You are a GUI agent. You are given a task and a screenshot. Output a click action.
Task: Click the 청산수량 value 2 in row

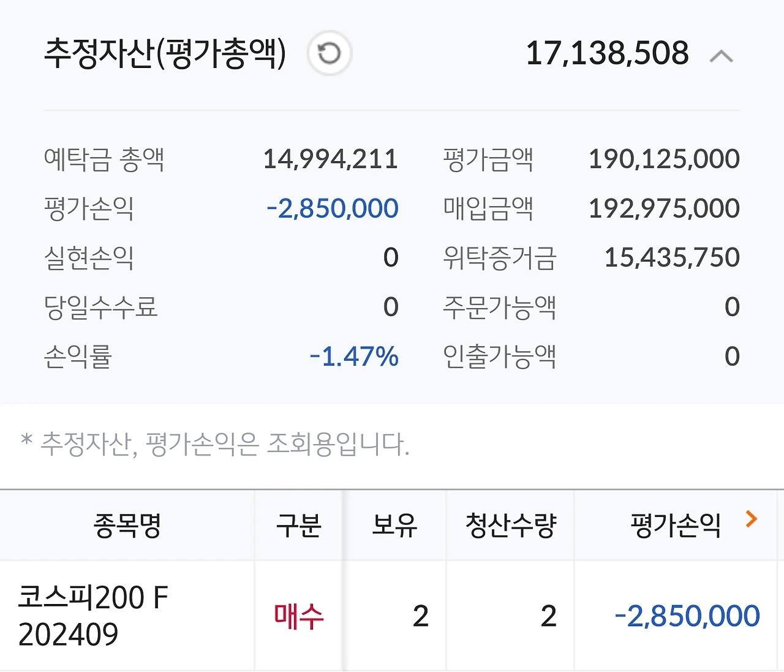pyautogui.click(x=549, y=616)
